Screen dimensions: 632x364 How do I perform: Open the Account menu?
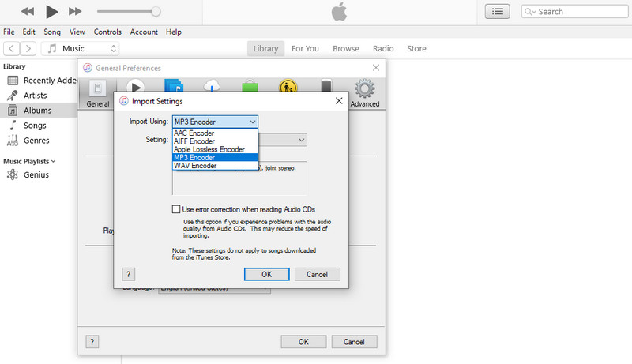tap(144, 32)
